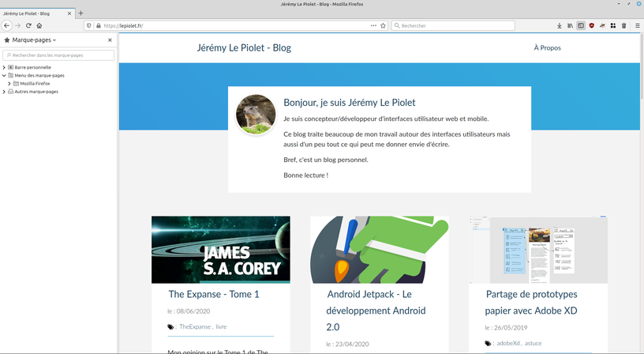Open the James S.A. Corey article image
Screen dimensions: 644x354
pos(220,250)
